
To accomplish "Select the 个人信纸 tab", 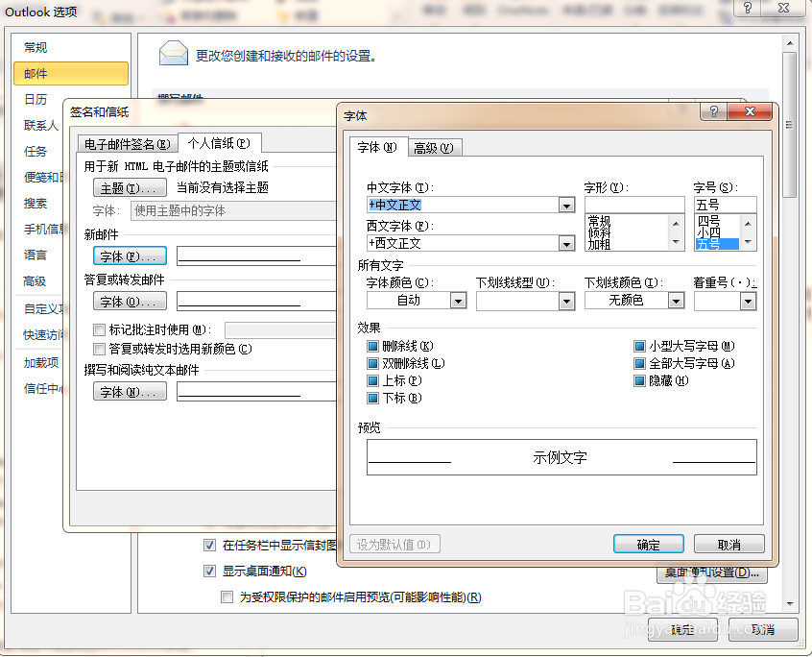I will [x=219, y=143].
